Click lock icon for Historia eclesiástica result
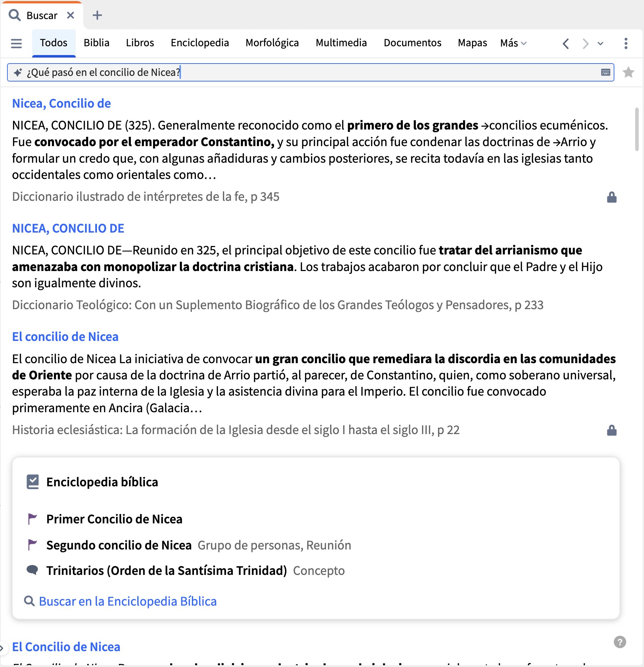Image resolution: width=644 pixels, height=667 pixels. pyautogui.click(x=612, y=430)
